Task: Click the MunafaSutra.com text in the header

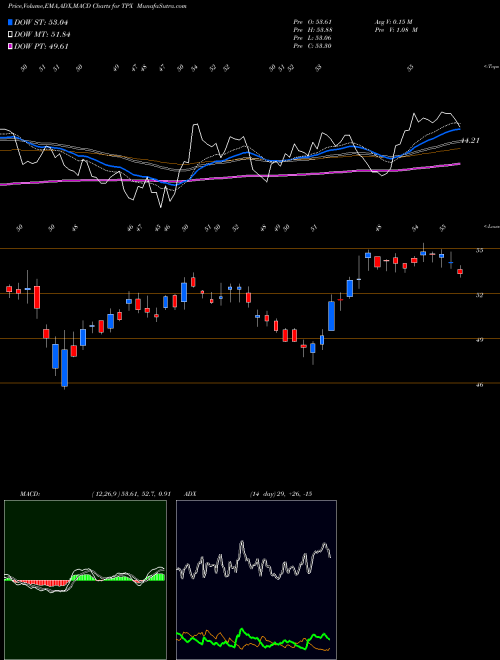Action: pos(162,6)
